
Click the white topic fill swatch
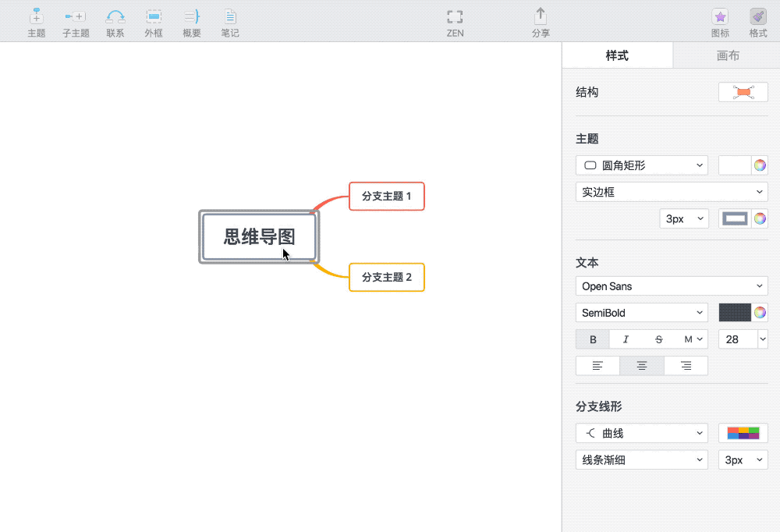pos(735,165)
